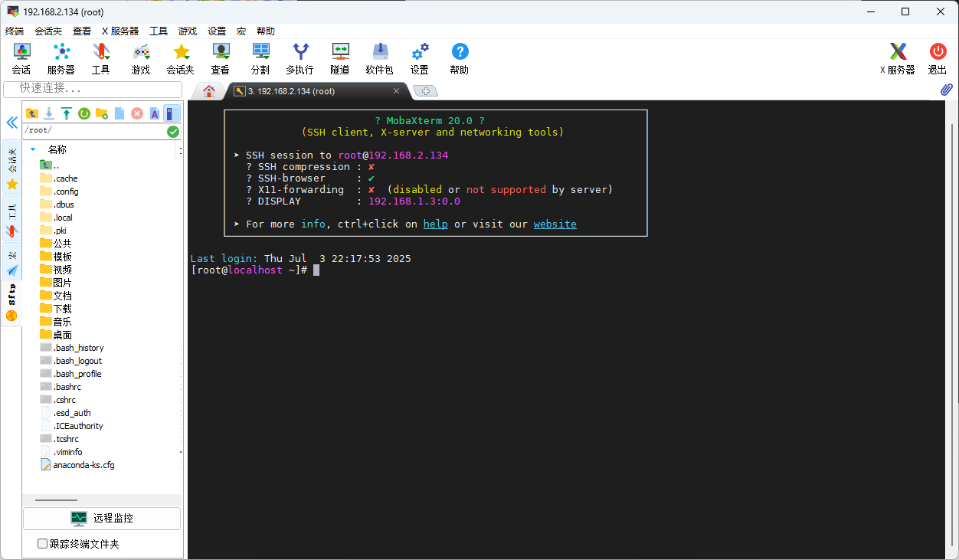
Task: Click the SFTP purple letter A icon
Action: point(155,113)
